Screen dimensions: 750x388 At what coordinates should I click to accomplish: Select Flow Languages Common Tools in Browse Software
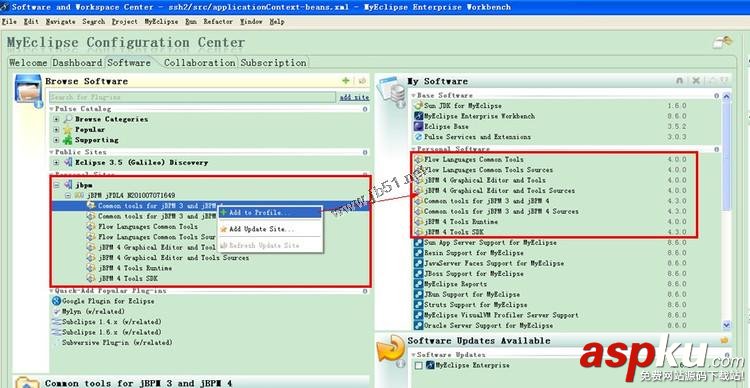tap(148, 226)
